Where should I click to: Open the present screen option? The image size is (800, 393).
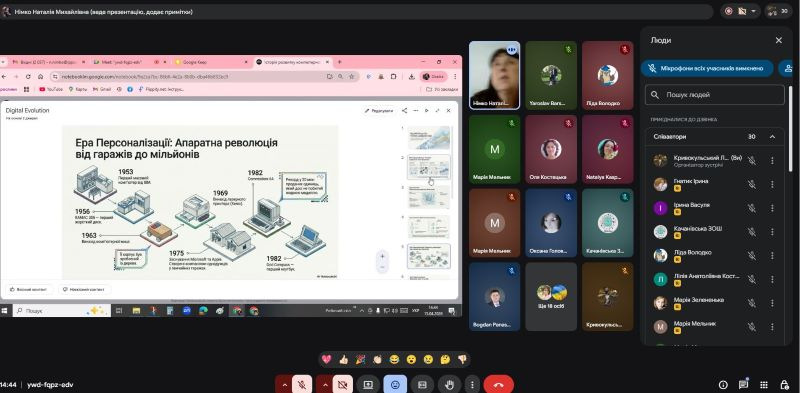368,385
